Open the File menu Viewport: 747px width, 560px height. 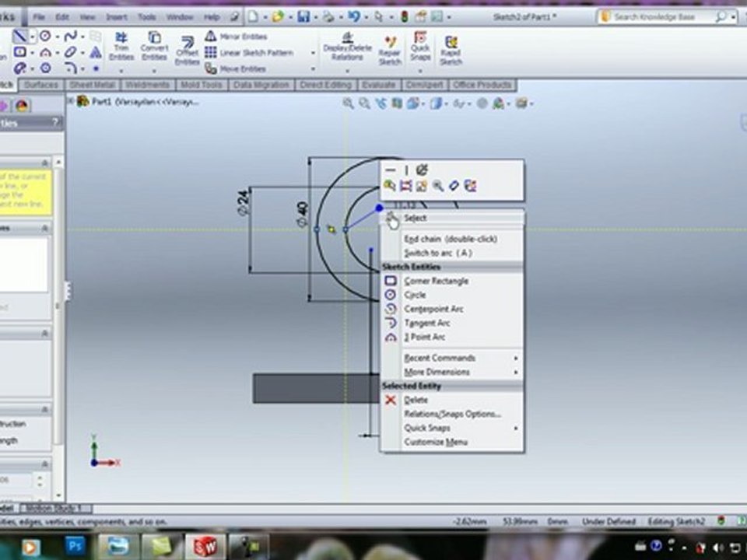[x=39, y=17]
